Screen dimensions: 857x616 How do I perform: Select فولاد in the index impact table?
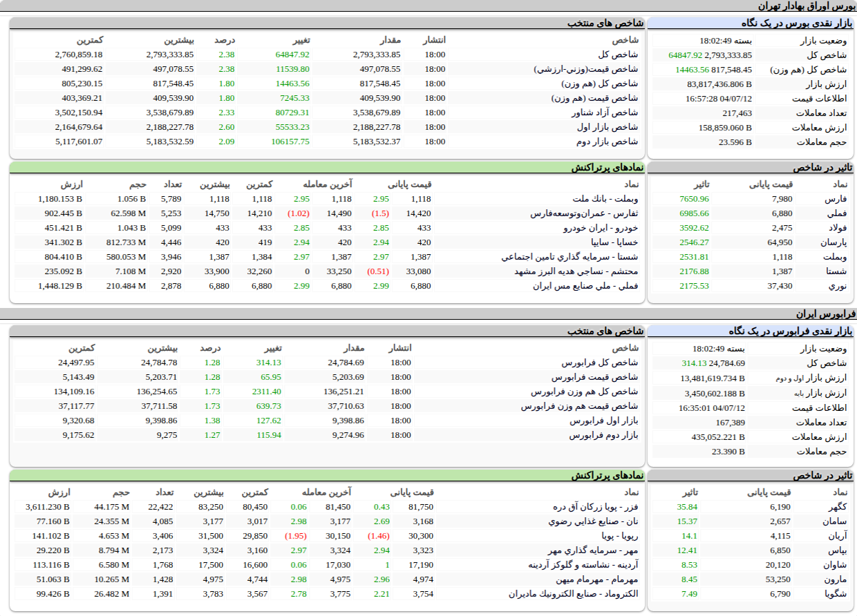tap(837, 228)
